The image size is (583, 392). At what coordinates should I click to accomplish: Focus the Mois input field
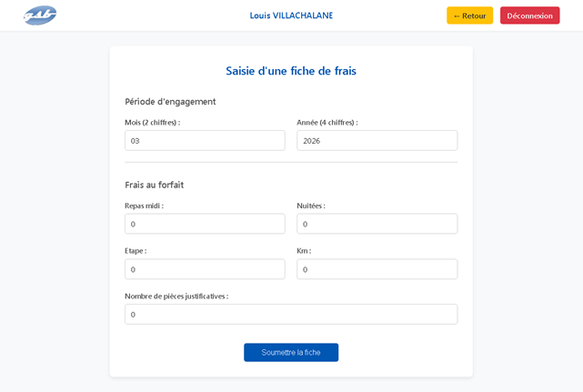coord(205,141)
